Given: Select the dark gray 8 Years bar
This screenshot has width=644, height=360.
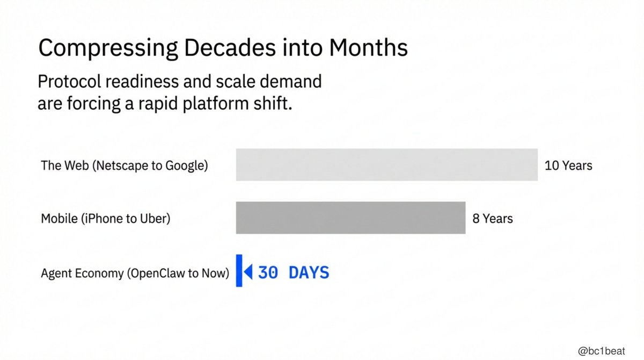Looking at the screenshot, I should coord(350,218).
